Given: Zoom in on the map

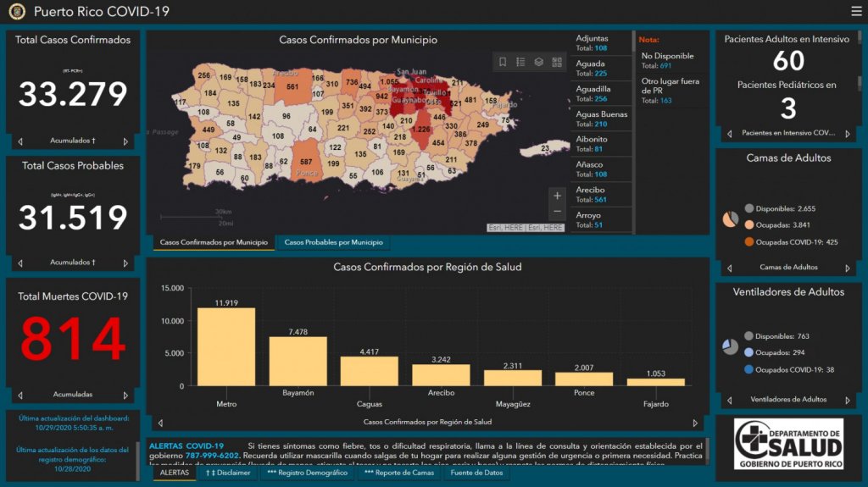Looking at the screenshot, I should point(557,196).
